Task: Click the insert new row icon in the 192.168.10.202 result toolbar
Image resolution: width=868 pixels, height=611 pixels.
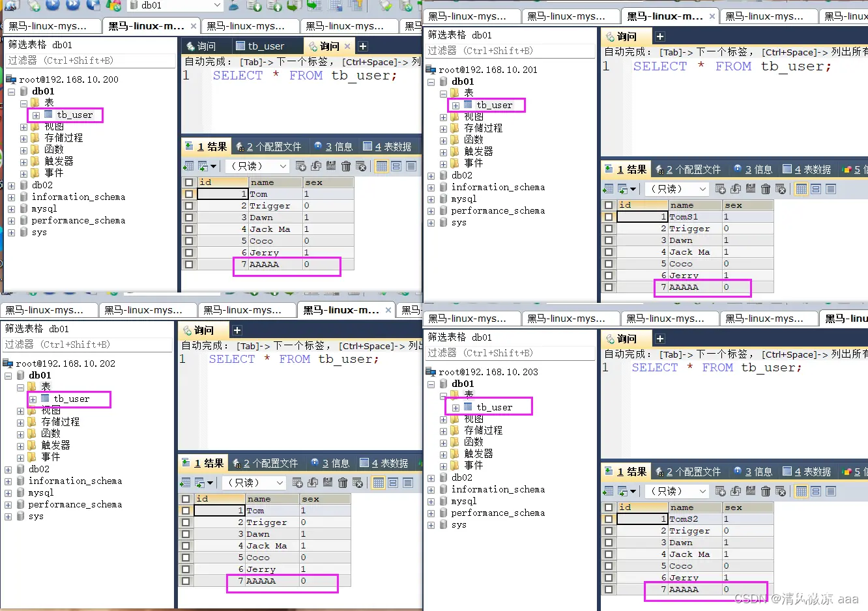Action: pyautogui.click(x=297, y=483)
